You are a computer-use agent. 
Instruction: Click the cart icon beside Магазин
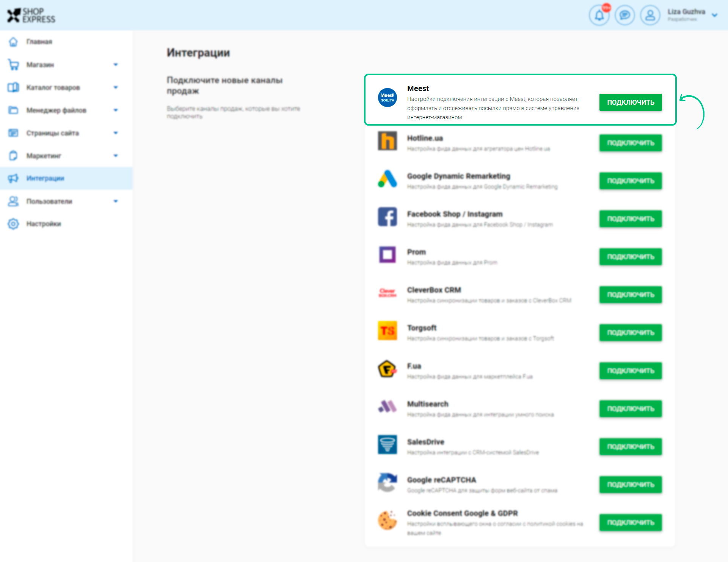coord(13,65)
